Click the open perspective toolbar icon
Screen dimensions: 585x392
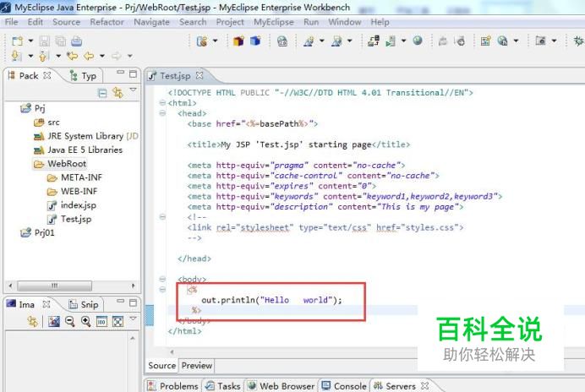(x=540, y=41)
